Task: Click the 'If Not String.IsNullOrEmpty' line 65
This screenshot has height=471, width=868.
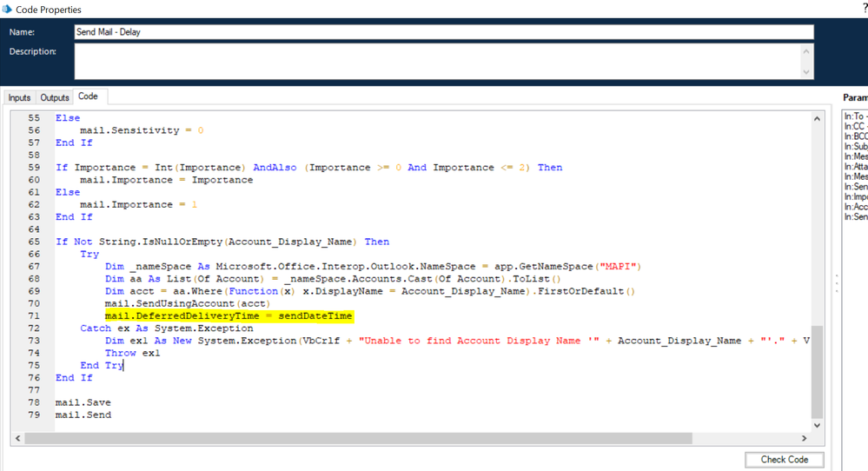Action: coord(222,242)
